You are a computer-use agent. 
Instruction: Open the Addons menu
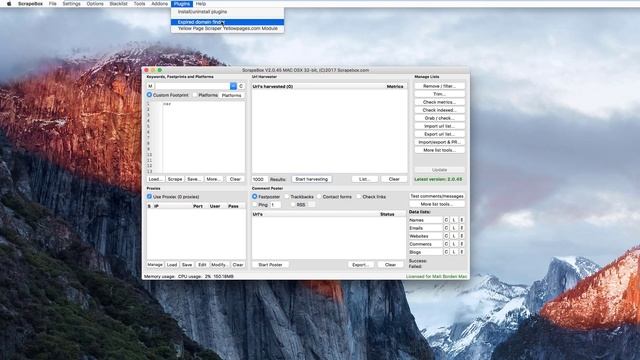[159, 4]
